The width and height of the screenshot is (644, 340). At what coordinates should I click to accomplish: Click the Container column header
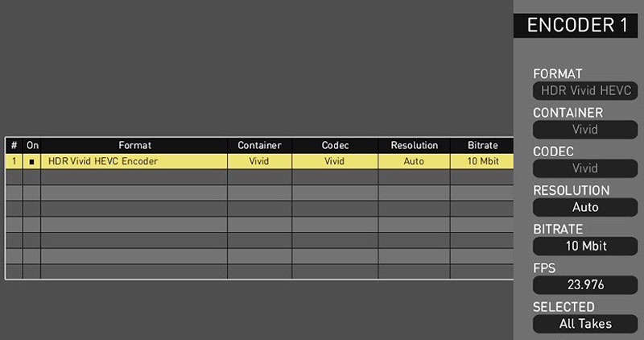click(x=259, y=146)
